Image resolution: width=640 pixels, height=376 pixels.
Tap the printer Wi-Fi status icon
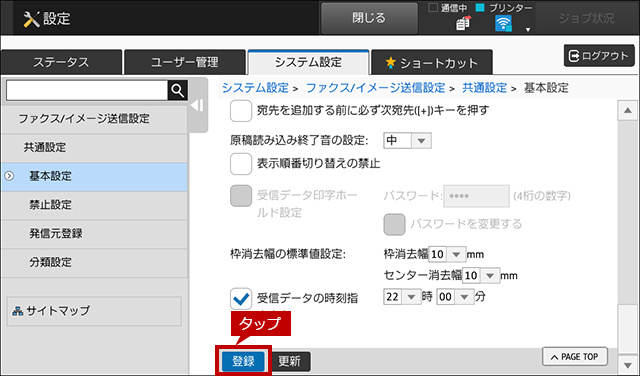point(503,24)
